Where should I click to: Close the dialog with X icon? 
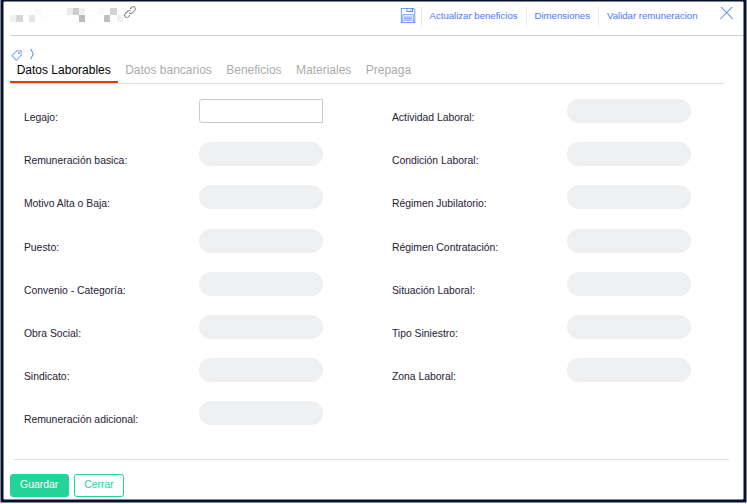coord(727,13)
